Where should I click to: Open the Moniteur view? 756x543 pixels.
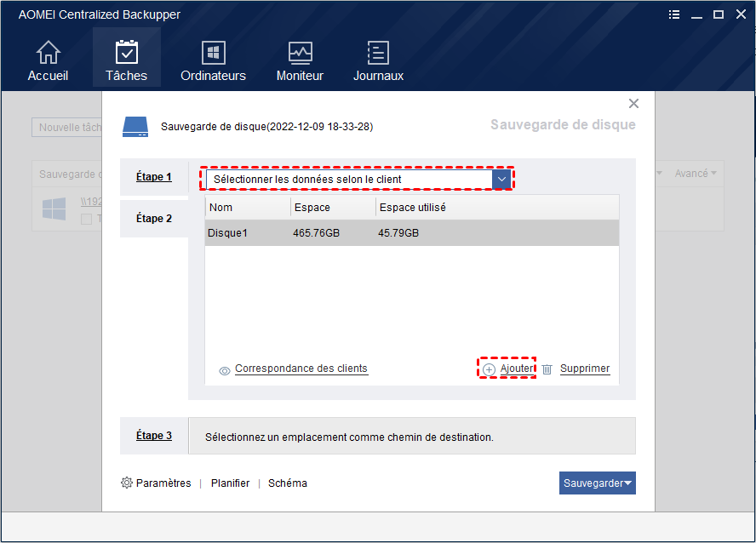(300, 60)
